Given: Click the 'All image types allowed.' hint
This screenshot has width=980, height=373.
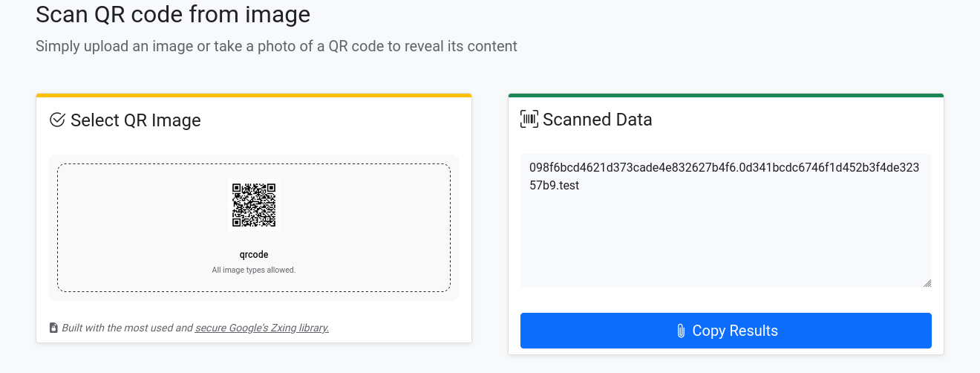Looking at the screenshot, I should tap(254, 270).
